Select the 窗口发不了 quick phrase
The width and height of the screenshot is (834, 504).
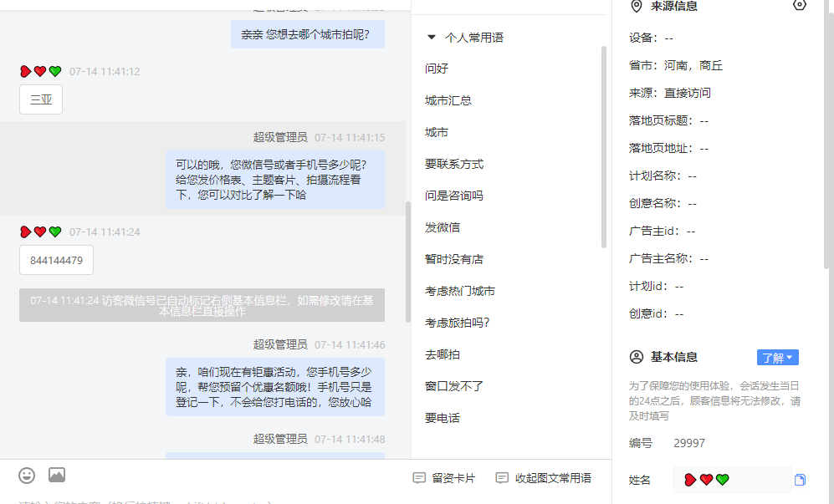[454, 386]
